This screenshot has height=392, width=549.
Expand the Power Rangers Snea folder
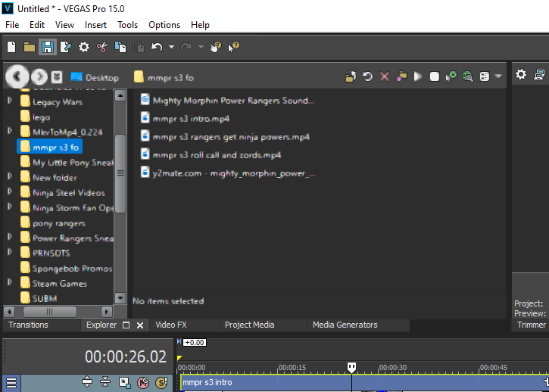pos(10,237)
